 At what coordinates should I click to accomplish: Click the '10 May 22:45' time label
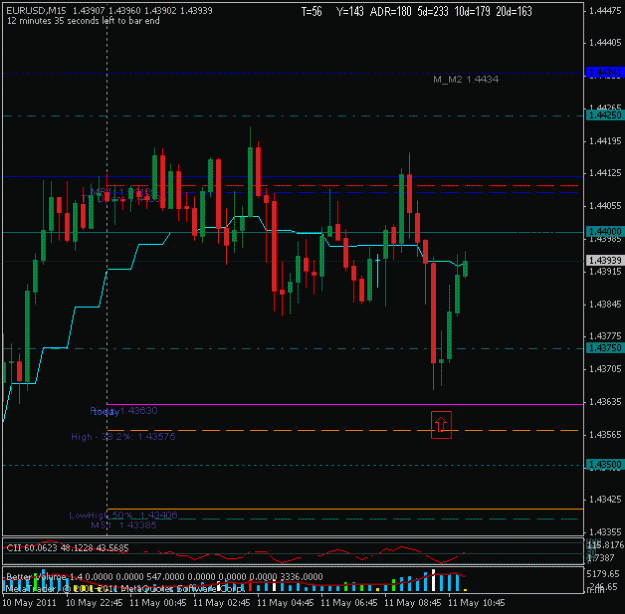[x=94, y=602]
